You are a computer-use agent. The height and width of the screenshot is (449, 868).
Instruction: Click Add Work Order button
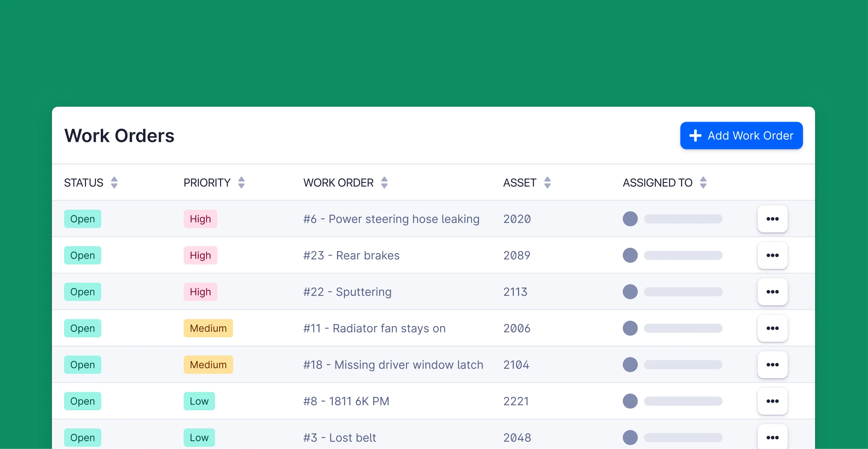click(x=741, y=135)
